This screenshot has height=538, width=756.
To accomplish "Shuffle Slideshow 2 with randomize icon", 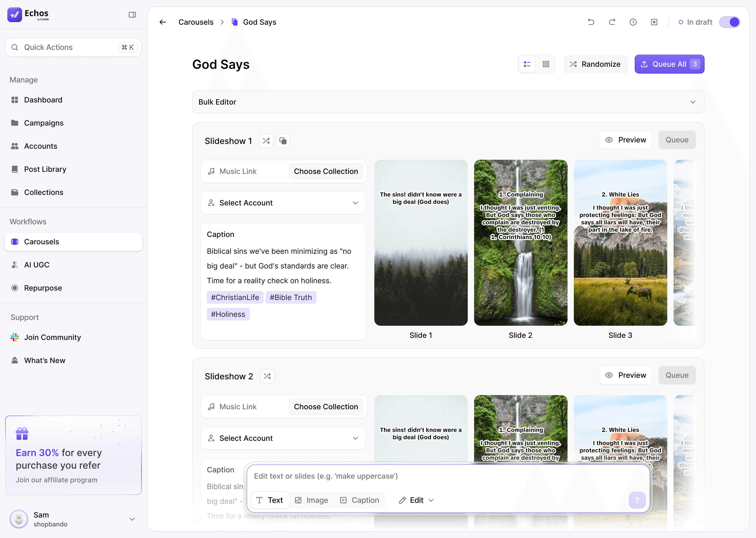I will pyautogui.click(x=267, y=376).
